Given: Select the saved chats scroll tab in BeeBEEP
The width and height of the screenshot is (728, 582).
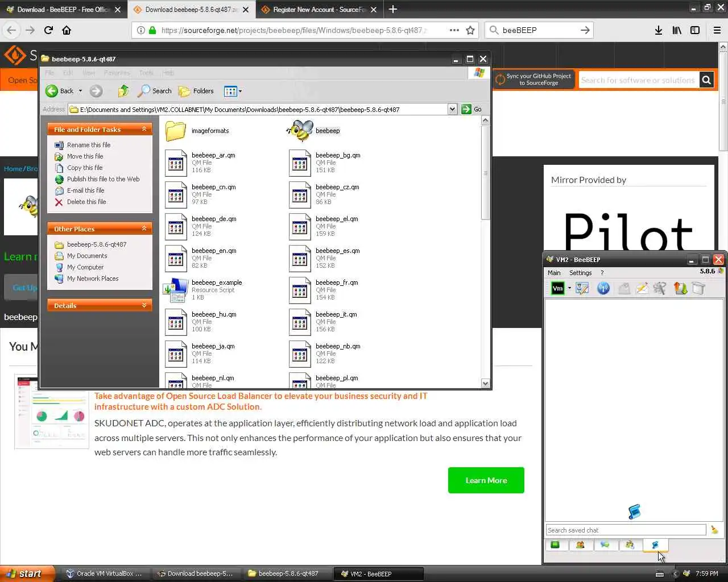Looking at the screenshot, I should point(655,545).
